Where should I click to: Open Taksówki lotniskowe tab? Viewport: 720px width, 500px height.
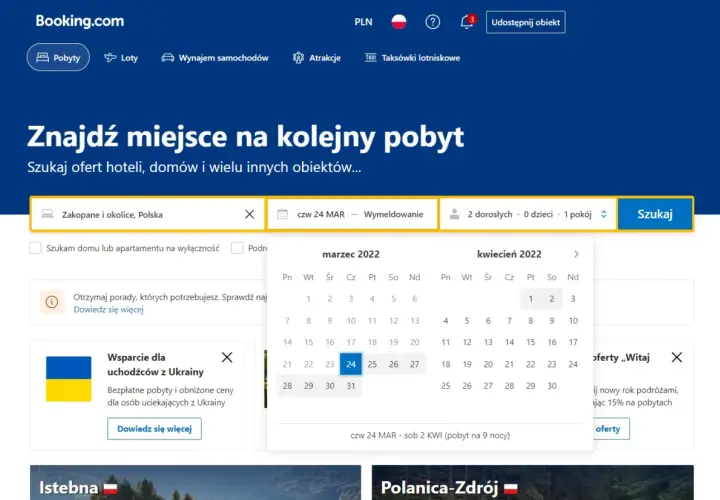pos(412,58)
